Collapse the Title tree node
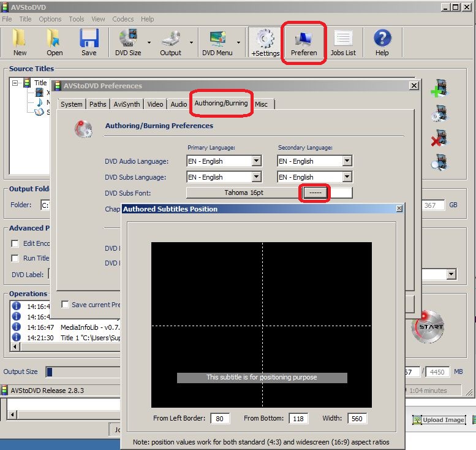 [15, 83]
